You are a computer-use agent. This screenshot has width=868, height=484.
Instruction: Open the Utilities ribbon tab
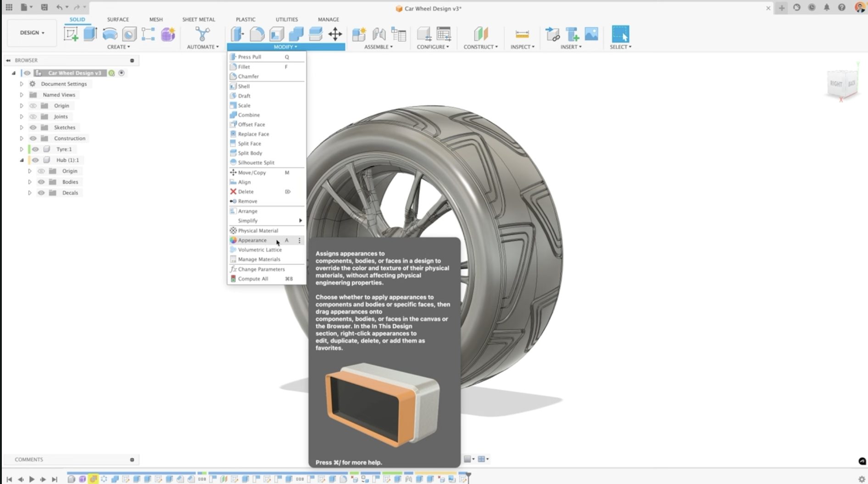(x=286, y=19)
